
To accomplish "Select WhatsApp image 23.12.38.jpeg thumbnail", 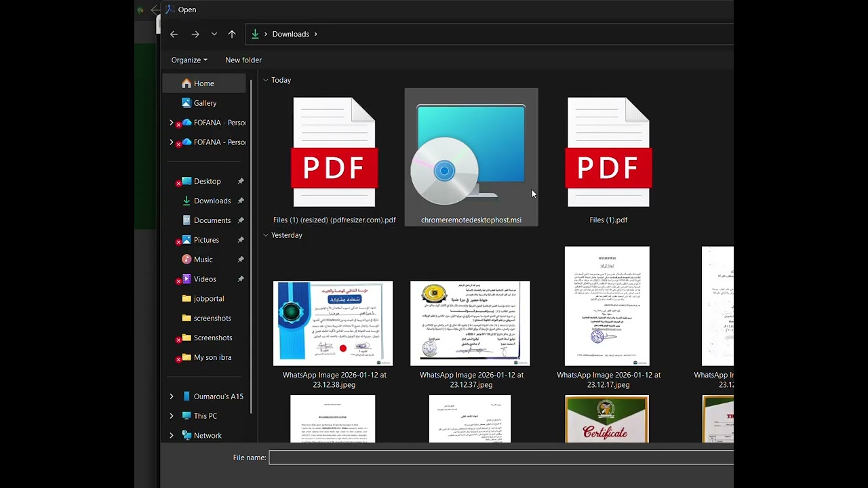I will 333,323.
